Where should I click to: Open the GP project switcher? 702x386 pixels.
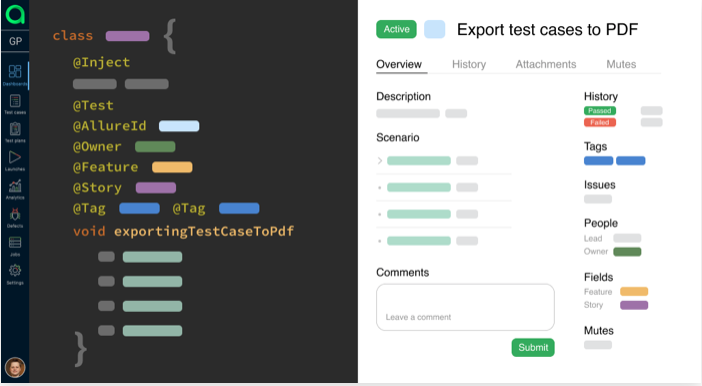click(15, 41)
